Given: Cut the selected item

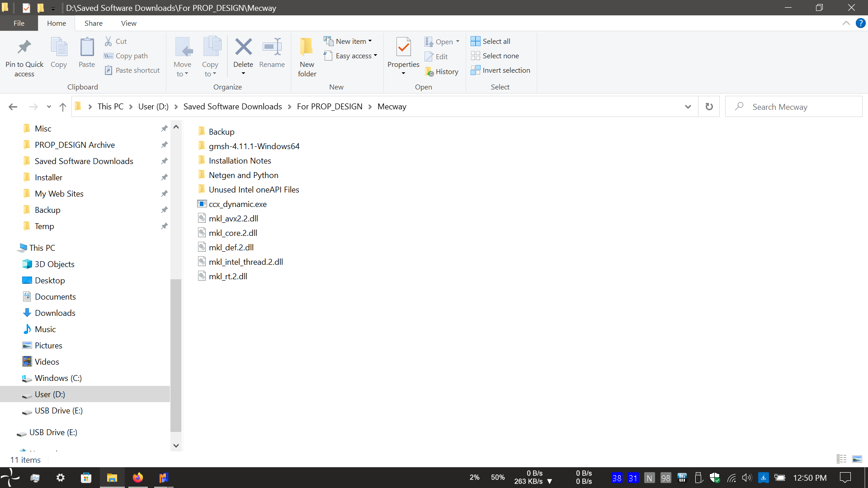Looking at the screenshot, I should pos(116,41).
